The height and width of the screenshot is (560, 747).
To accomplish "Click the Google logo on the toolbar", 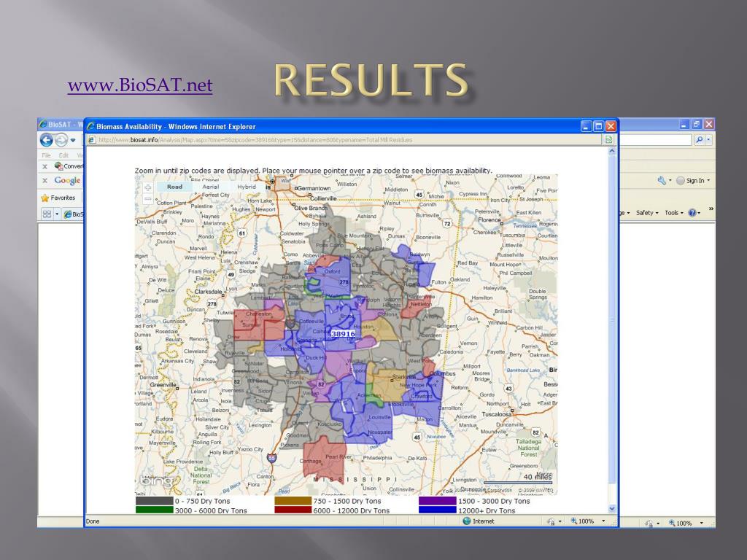I will tap(67, 181).
